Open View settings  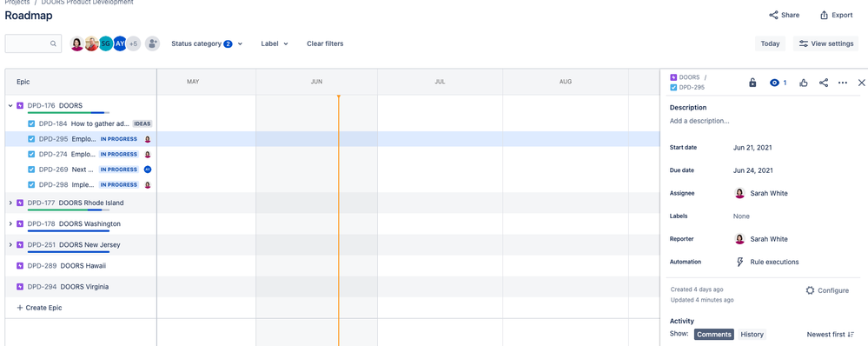click(x=826, y=43)
